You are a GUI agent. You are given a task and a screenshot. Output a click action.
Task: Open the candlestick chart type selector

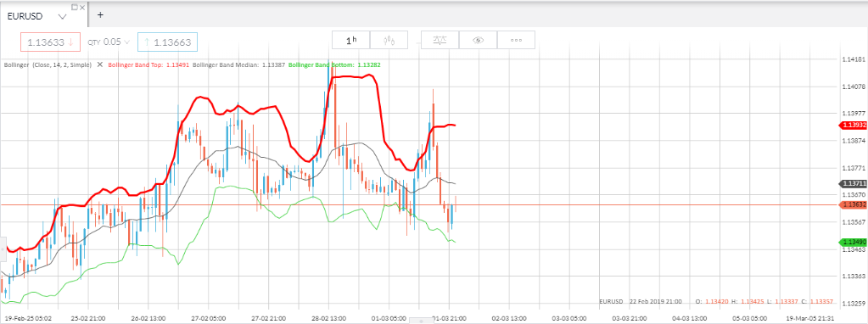tap(389, 40)
